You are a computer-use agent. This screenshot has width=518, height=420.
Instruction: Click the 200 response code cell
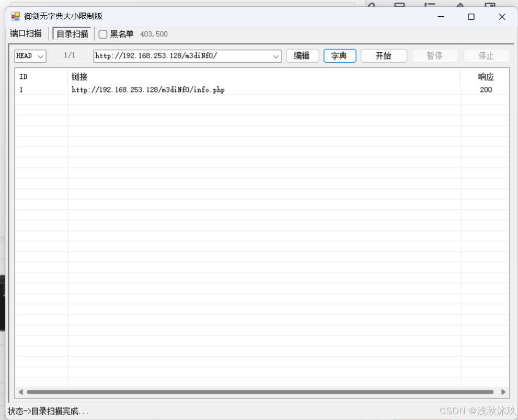point(486,89)
